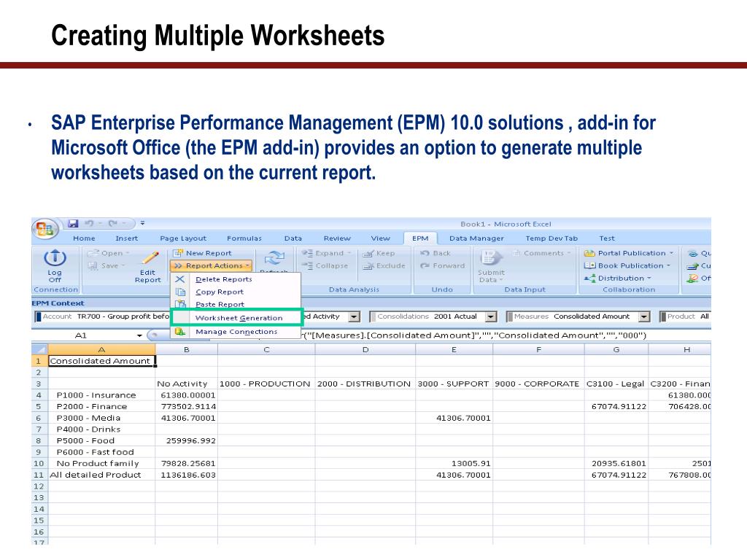Image resolution: width=747 pixels, height=560 pixels.
Task: Select Worksheet Generation menu entry
Action: [x=236, y=318]
